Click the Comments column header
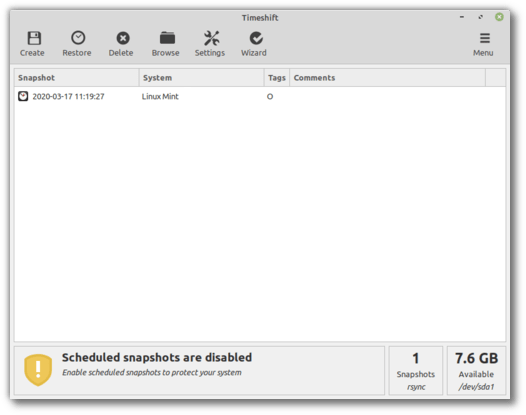This screenshot has width=526, height=415. 387,78
